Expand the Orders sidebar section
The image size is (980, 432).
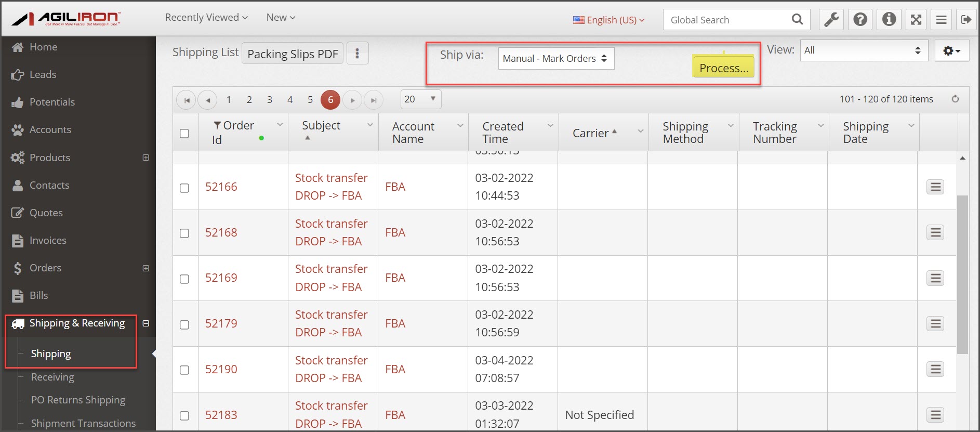coord(146,268)
